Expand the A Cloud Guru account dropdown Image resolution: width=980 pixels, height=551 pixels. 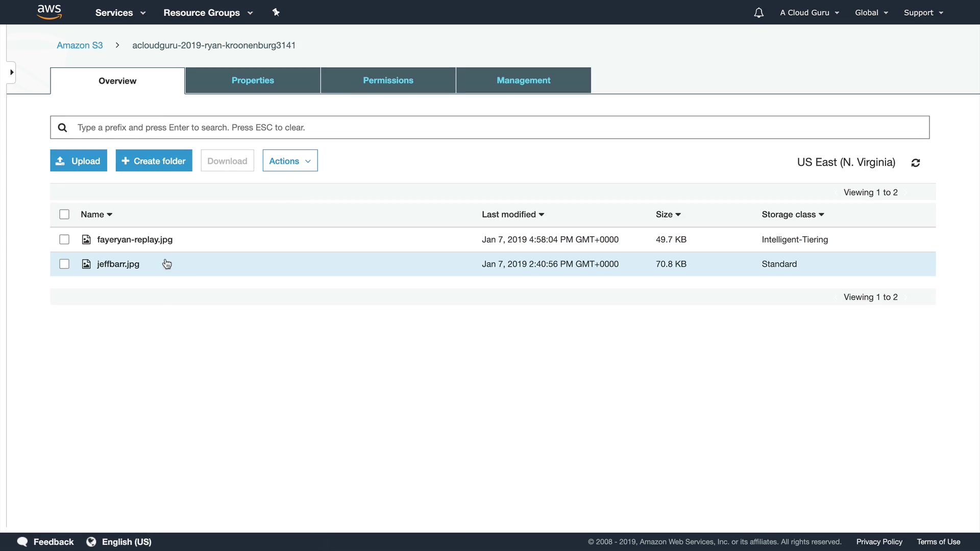810,13
